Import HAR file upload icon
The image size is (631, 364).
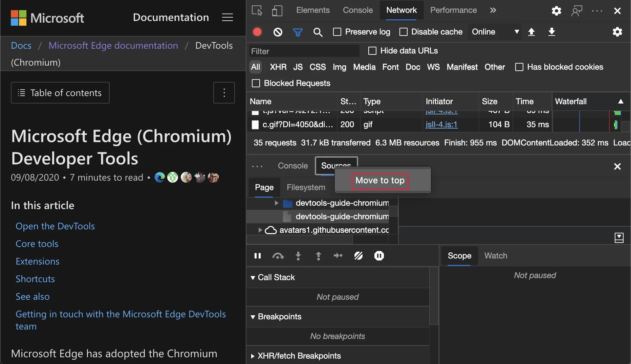click(531, 32)
